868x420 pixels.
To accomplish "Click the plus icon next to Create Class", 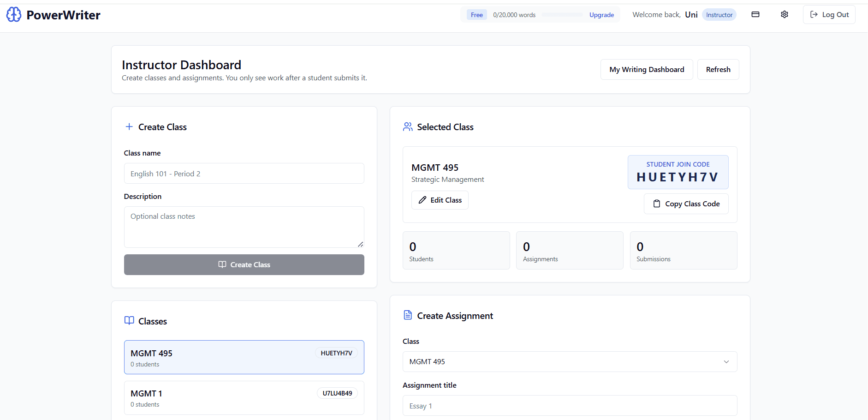I will [x=129, y=127].
